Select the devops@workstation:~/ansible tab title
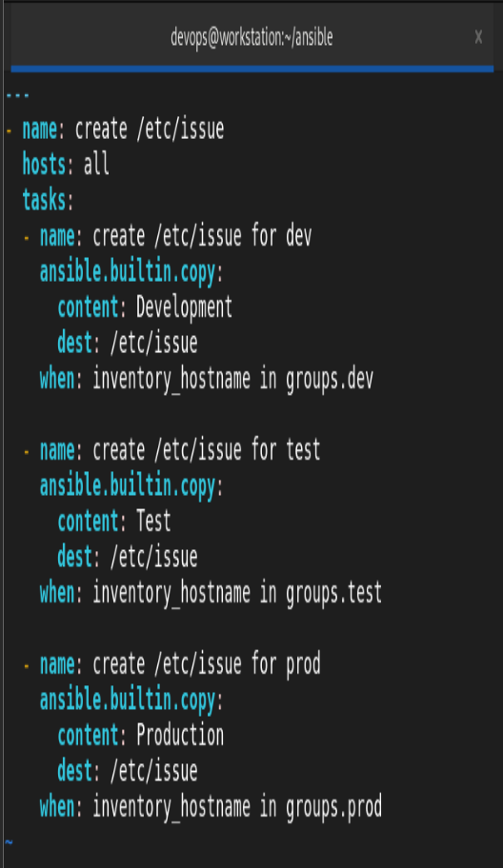Viewport: 503px width, 868px height. click(x=251, y=38)
